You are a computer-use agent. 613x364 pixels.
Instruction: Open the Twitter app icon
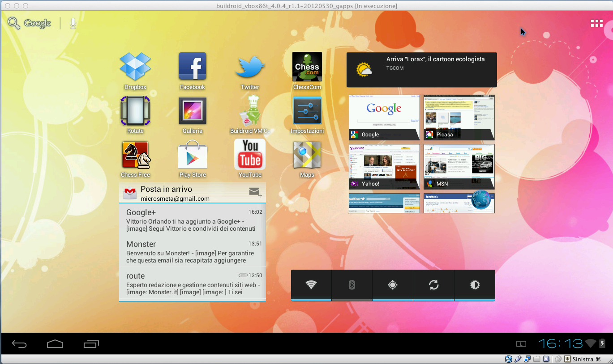[250, 67]
